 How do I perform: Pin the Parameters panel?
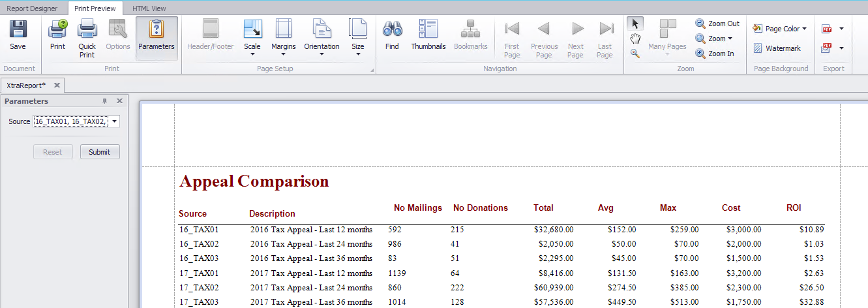coord(105,101)
